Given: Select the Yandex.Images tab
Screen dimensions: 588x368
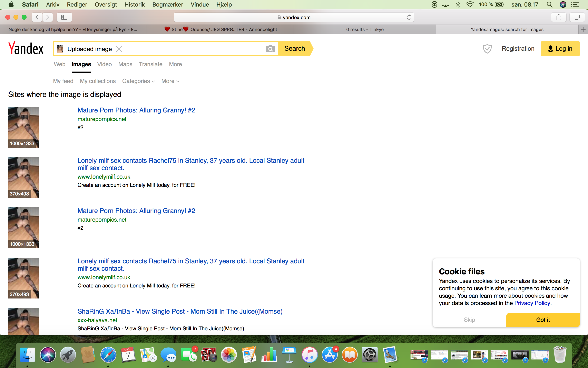Looking at the screenshot, I should [507, 29].
